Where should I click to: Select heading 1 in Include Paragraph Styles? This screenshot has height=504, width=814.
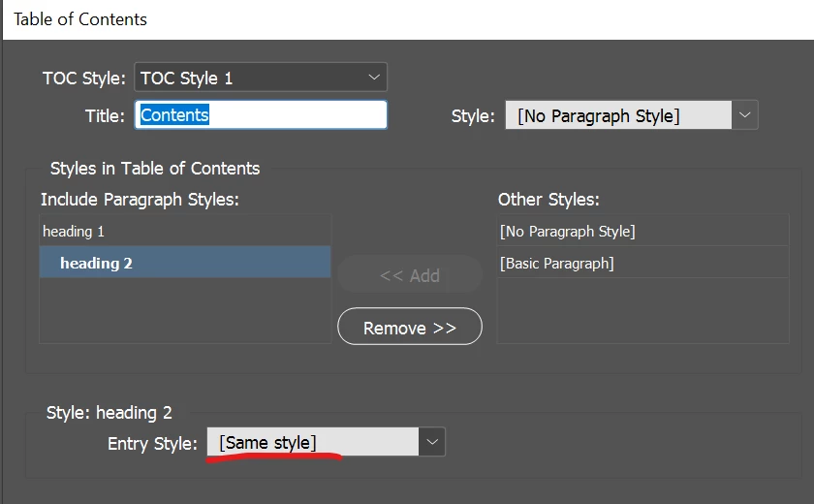[184, 232]
